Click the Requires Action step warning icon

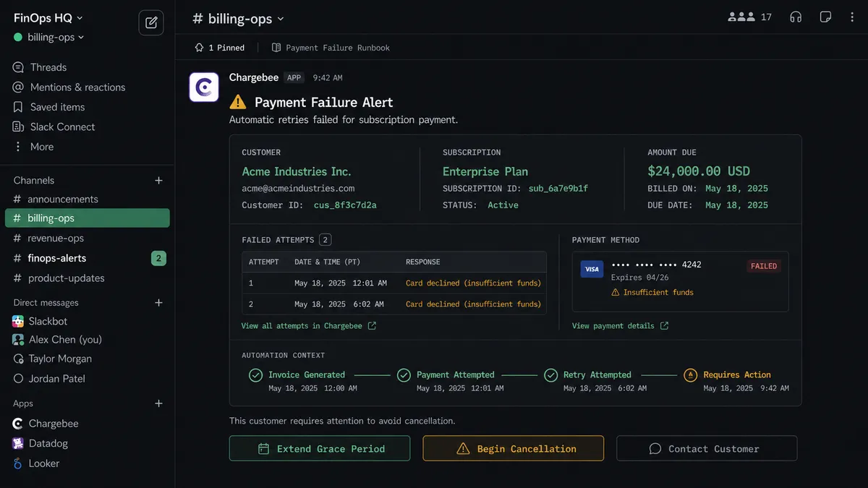click(691, 375)
